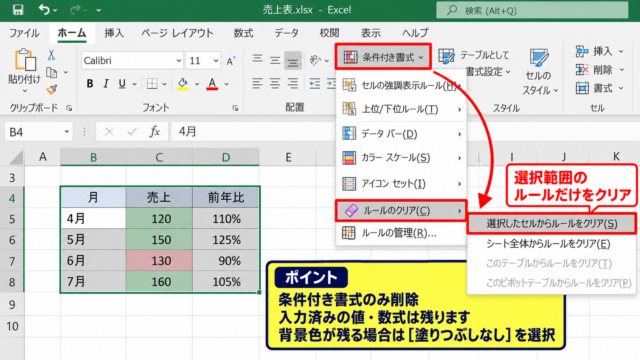Image resolution: width=640 pixels, height=360 pixels.
Task: Apply the yellow fill color bucket
Action: click(x=182, y=84)
